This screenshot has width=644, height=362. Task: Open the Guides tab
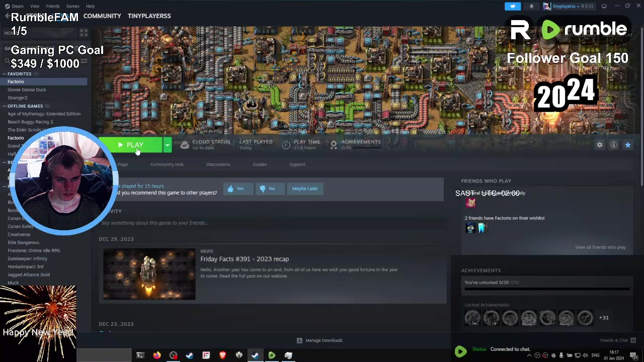pos(260,164)
